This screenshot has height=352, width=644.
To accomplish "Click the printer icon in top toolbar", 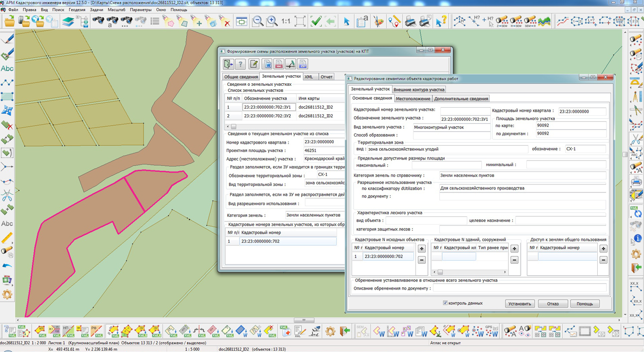I will point(410,21).
